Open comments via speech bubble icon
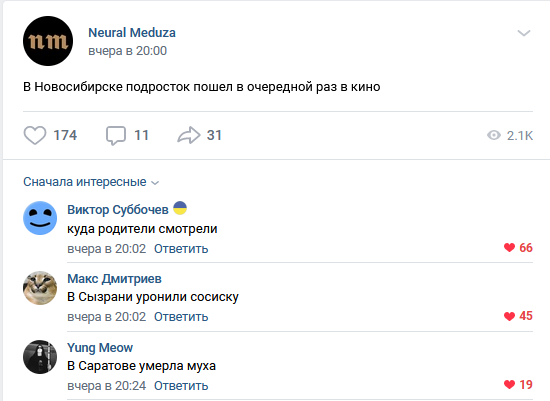The width and height of the screenshot is (550, 401). [x=116, y=135]
